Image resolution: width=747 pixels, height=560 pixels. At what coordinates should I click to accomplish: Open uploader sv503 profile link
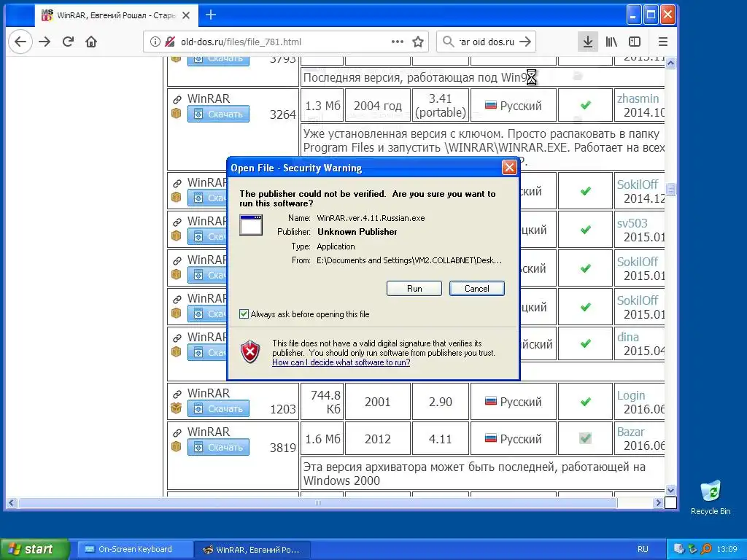coord(632,223)
